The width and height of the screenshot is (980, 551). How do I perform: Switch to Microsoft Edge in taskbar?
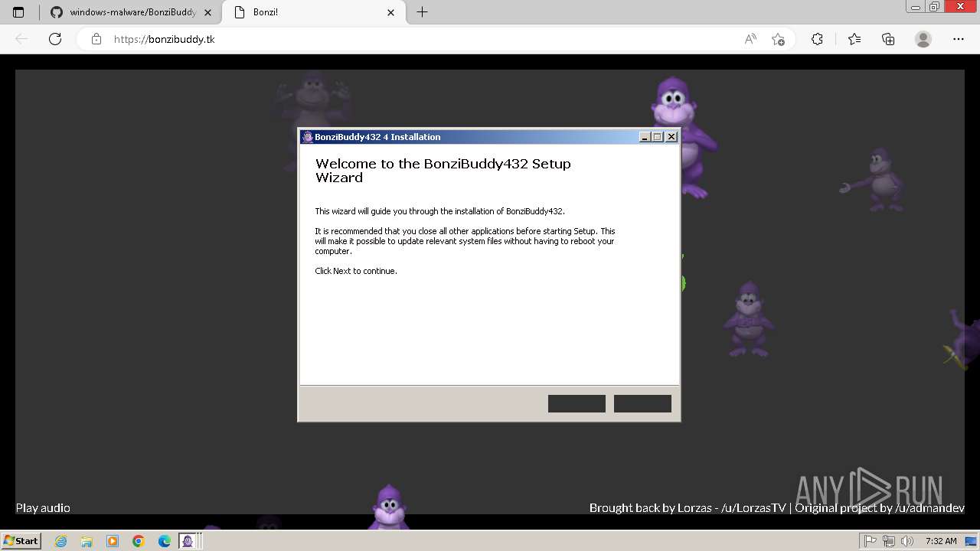[x=165, y=541]
